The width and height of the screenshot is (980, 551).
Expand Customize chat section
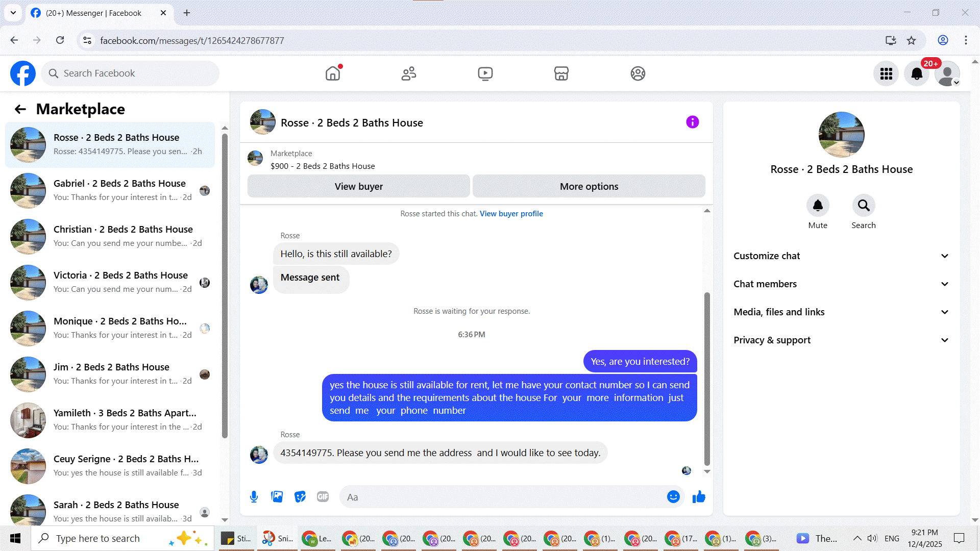[841, 256]
